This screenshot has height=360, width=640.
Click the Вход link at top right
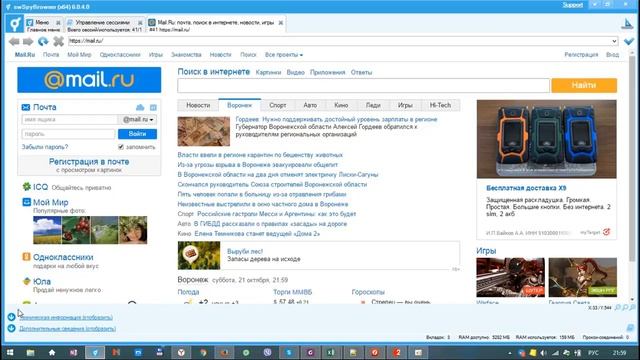612,55
